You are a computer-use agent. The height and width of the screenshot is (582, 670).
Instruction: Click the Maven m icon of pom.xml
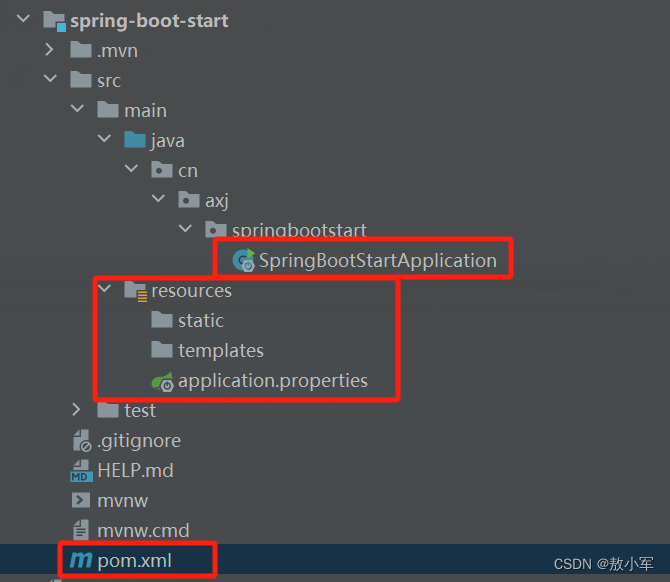tap(81, 560)
